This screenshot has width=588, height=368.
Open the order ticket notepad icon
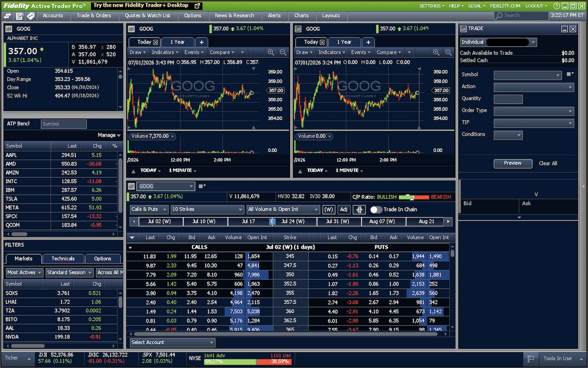pos(20,16)
